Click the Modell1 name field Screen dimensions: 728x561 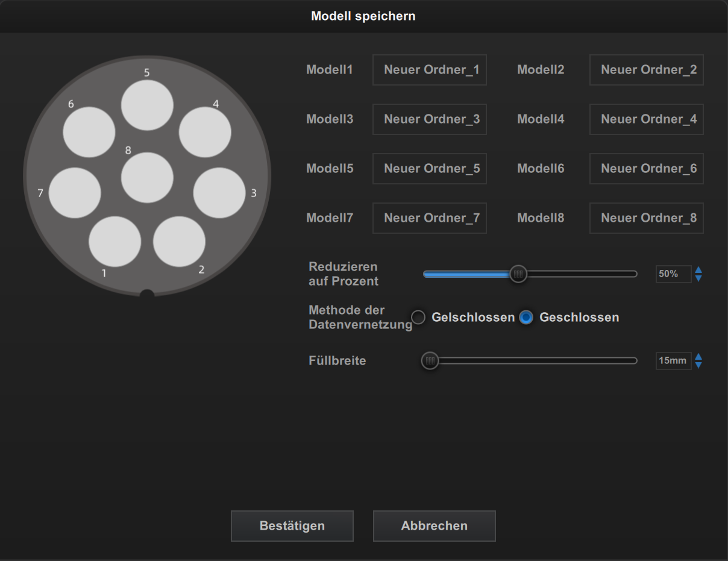click(430, 70)
